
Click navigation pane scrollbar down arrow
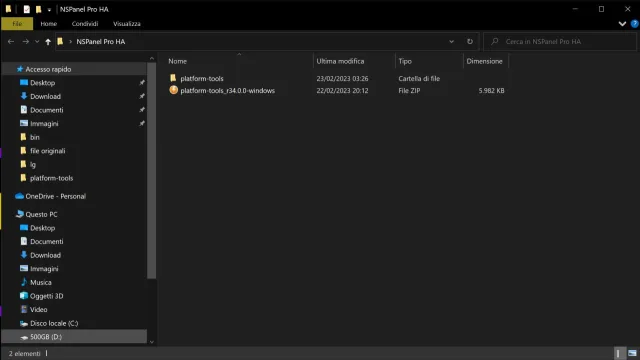pyautogui.click(x=152, y=342)
